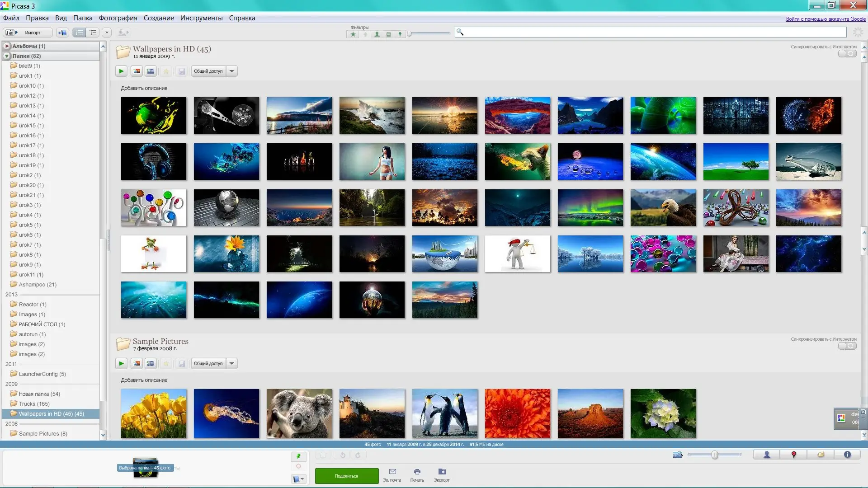This screenshot has width=868, height=488.
Task: Show the Tags panel icon
Action: coord(821,455)
